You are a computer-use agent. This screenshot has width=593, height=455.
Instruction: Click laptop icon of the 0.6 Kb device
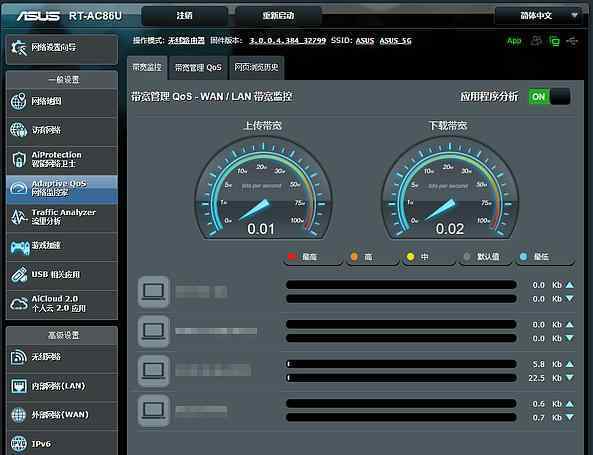tap(154, 410)
